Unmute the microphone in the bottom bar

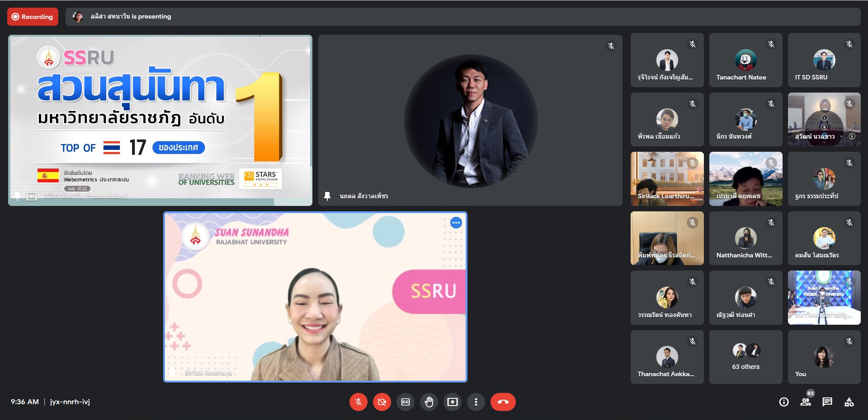tap(358, 402)
